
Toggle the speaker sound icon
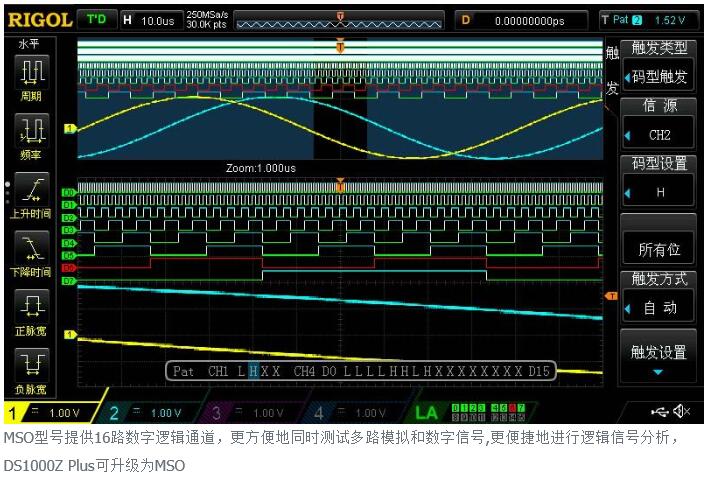(682, 411)
